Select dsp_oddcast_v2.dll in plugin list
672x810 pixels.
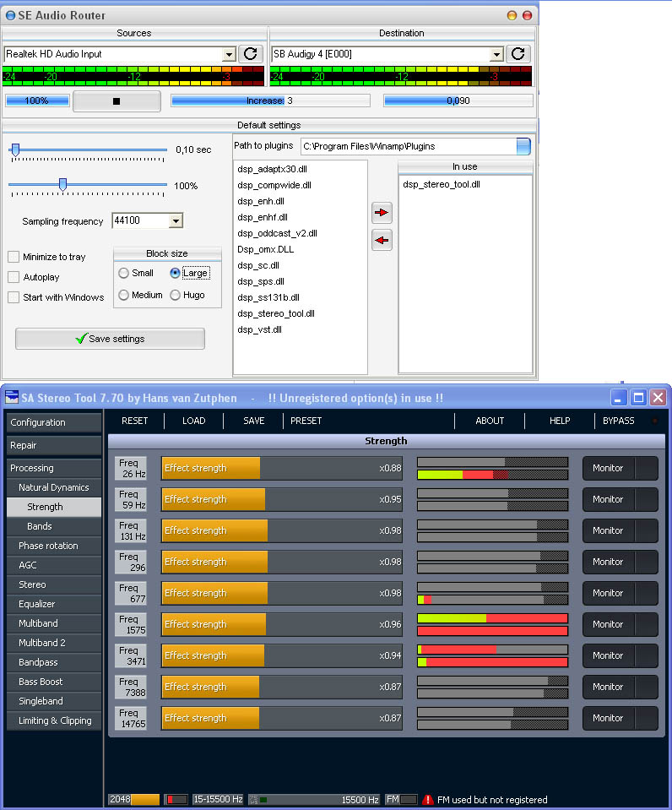pyautogui.click(x=278, y=233)
